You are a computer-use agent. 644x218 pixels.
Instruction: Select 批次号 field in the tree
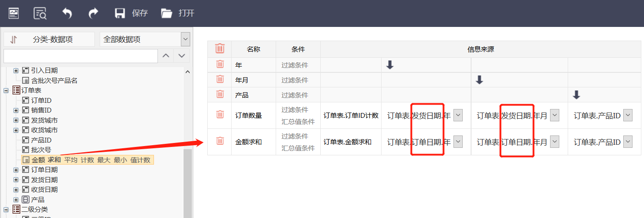(x=41, y=150)
